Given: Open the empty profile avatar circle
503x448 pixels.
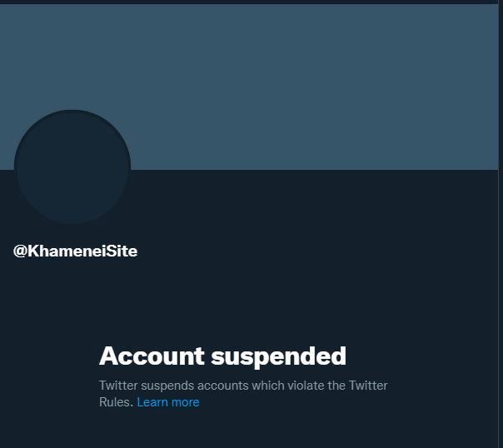Looking at the screenshot, I should (x=72, y=167).
